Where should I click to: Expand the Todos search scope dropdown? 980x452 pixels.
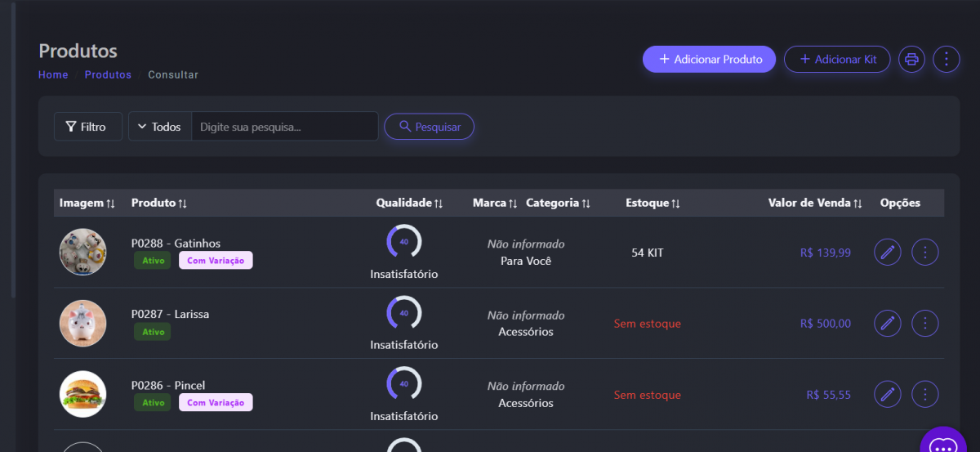[x=160, y=127]
